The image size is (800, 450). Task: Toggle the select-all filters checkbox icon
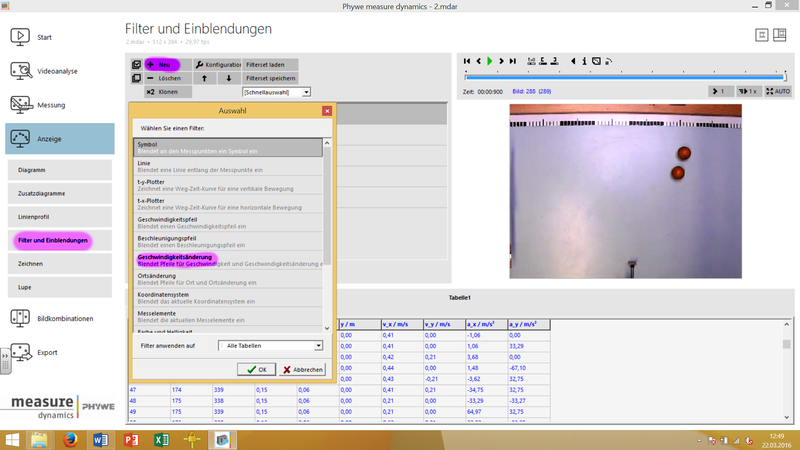(x=136, y=64)
